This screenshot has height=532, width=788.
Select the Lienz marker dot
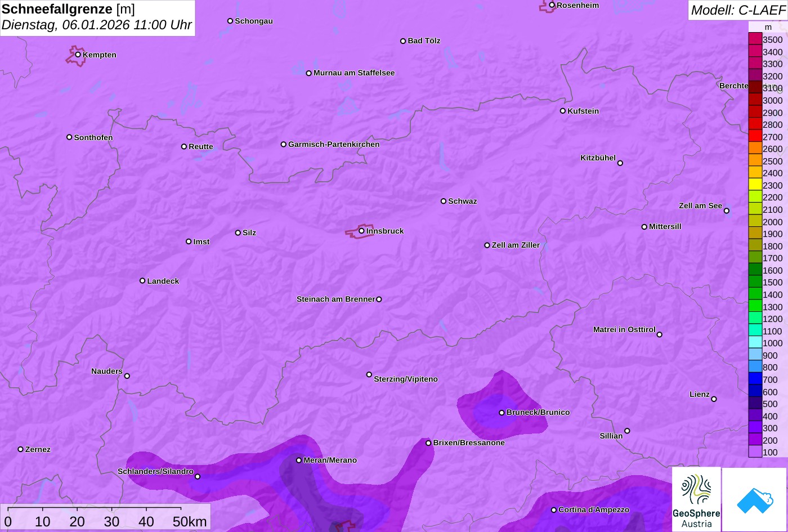pyautogui.click(x=714, y=399)
